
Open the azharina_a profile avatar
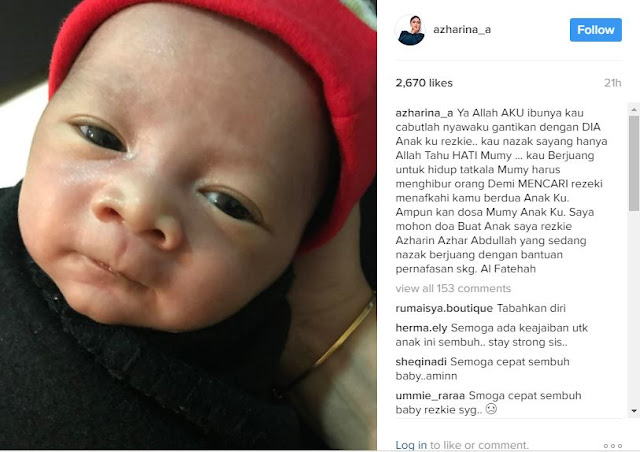[411, 30]
